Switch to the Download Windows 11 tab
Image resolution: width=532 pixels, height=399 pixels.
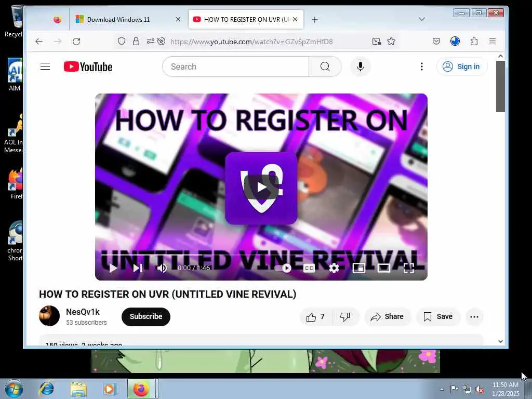[x=128, y=20]
